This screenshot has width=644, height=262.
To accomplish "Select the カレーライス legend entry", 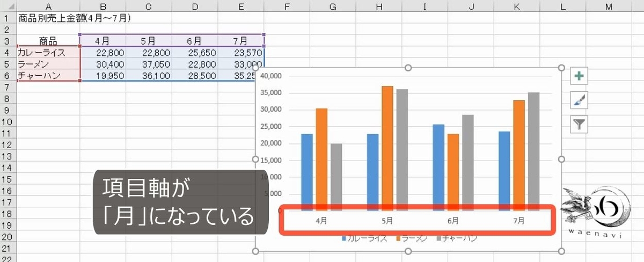I will tap(364, 238).
